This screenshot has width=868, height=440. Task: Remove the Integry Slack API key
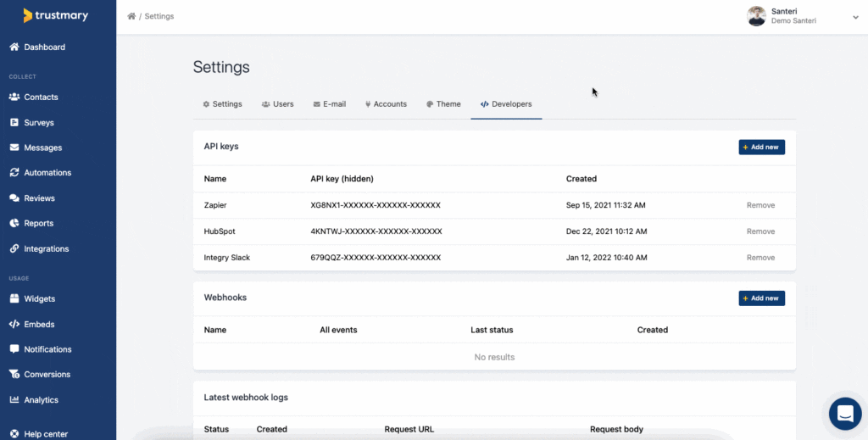760,258
